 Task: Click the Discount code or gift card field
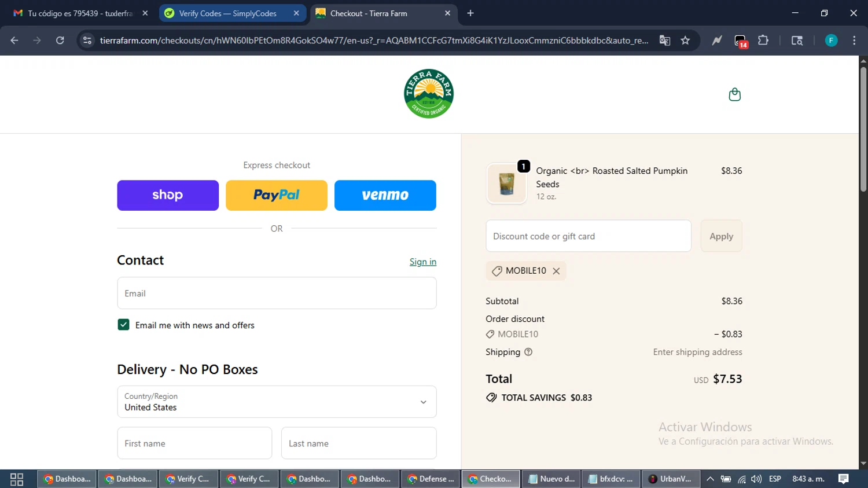point(589,236)
